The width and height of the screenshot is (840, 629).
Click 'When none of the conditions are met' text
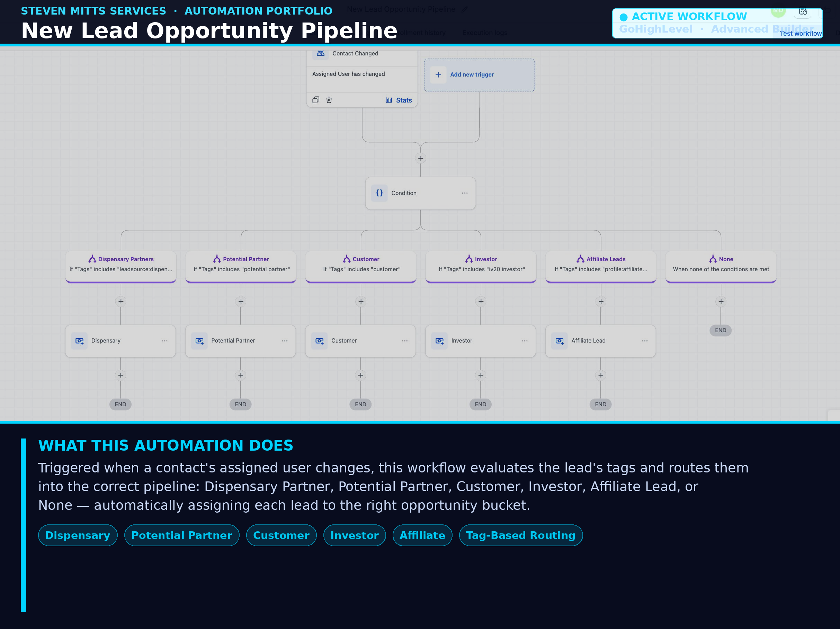pyautogui.click(x=721, y=269)
